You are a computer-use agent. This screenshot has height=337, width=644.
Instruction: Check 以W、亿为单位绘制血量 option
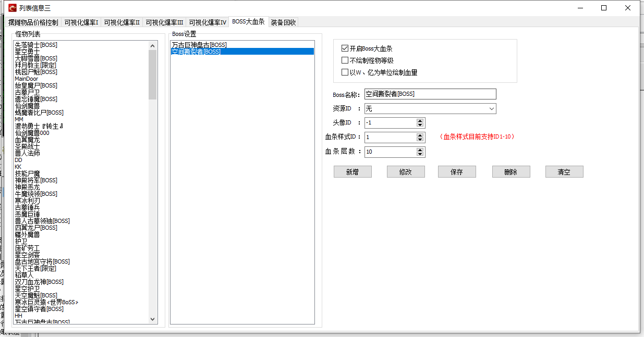(x=345, y=72)
